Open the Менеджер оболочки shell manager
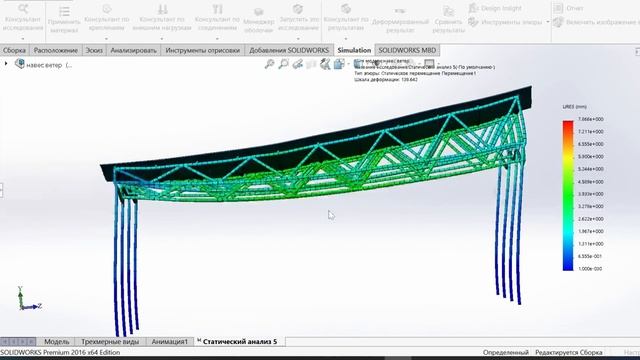 (x=258, y=20)
